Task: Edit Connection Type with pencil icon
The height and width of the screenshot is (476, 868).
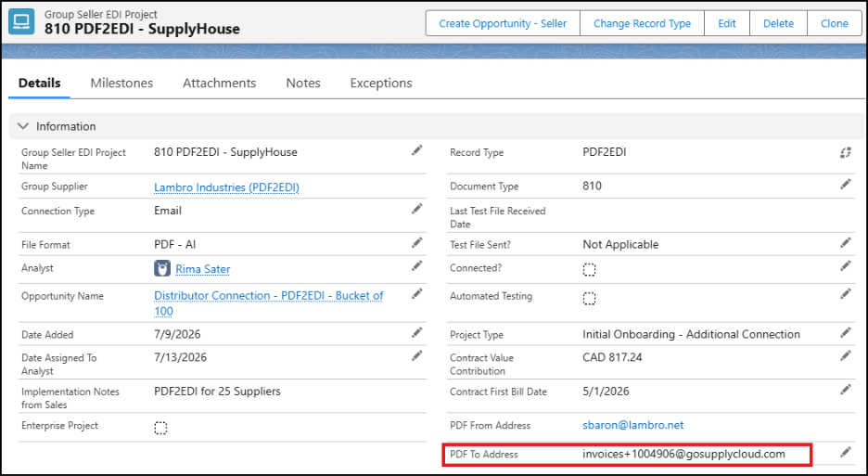Action: click(x=416, y=209)
